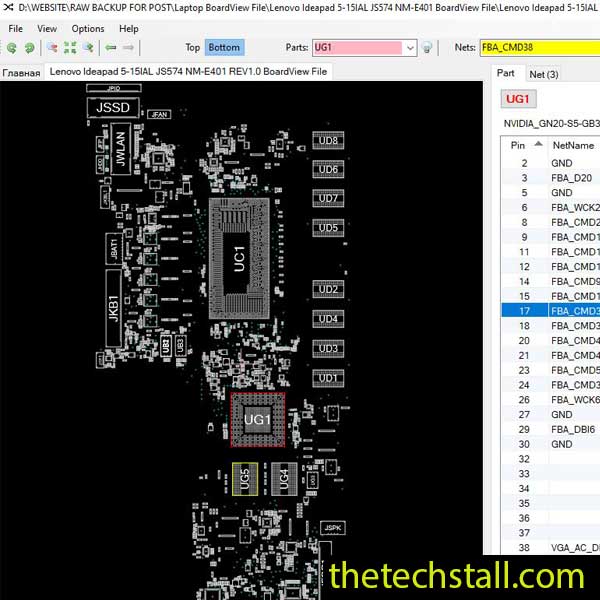Select the JBAT1 battery connector
Viewport: 600px width, 600px height.
[x=114, y=249]
